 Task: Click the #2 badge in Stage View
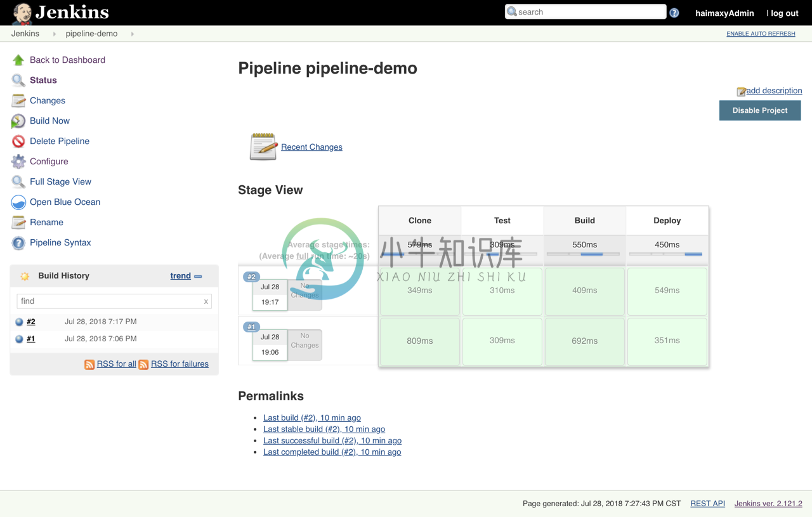(x=252, y=277)
